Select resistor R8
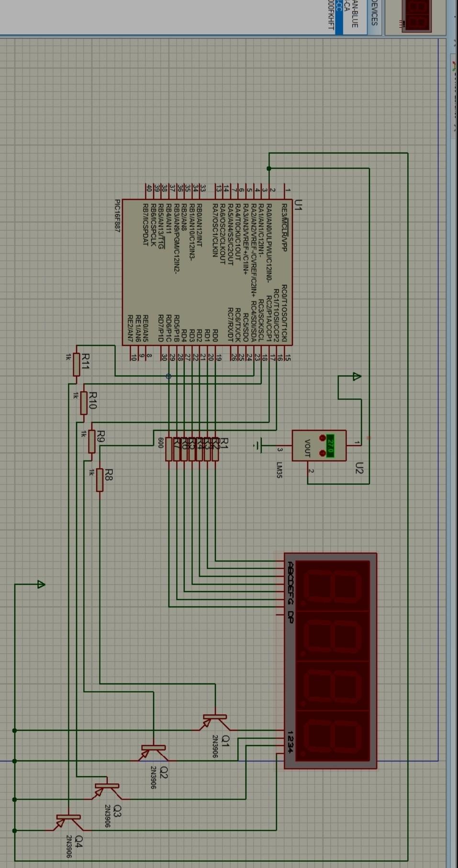458x868 pixels. click(x=100, y=480)
